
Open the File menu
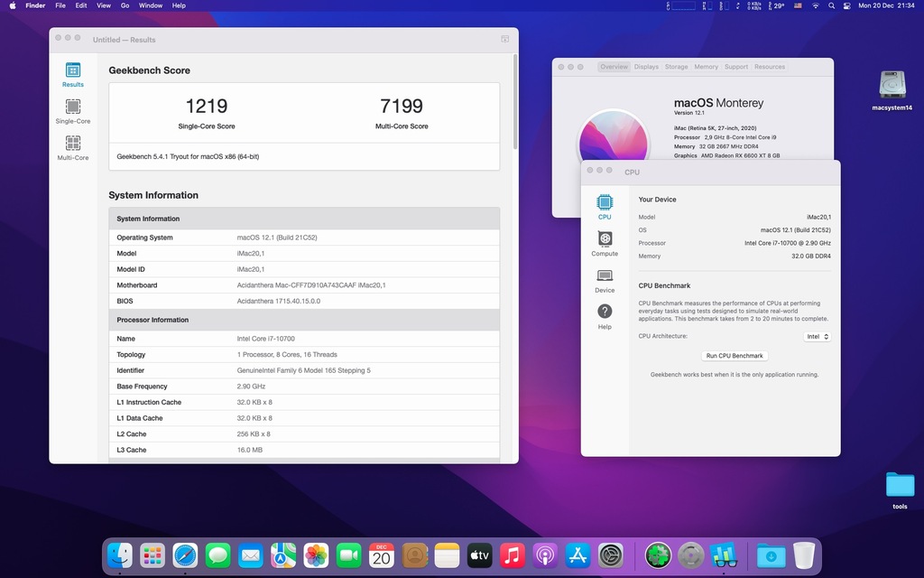pyautogui.click(x=60, y=5)
